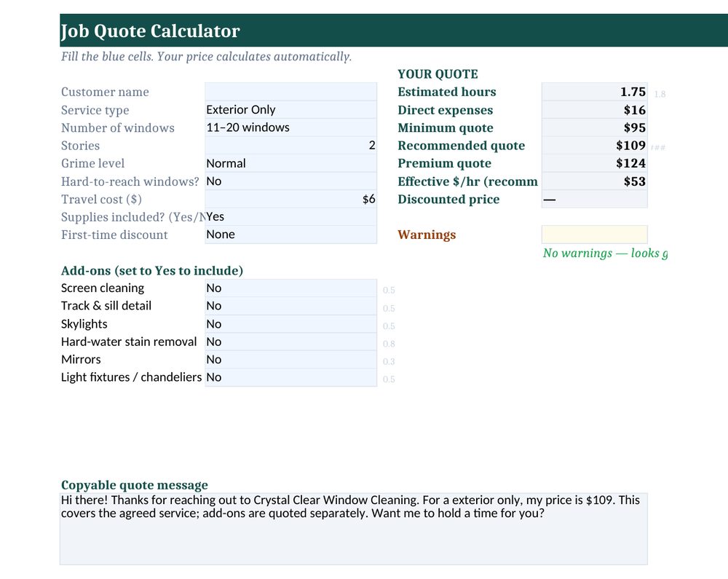728x579 pixels.
Task: Click the 'Travel cost ($)' label
Action: [x=101, y=200]
